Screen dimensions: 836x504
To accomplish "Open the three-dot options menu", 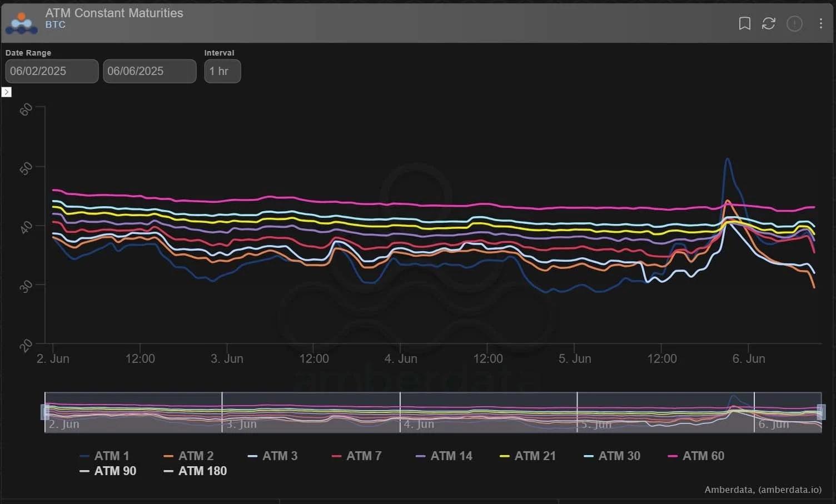I will point(820,23).
